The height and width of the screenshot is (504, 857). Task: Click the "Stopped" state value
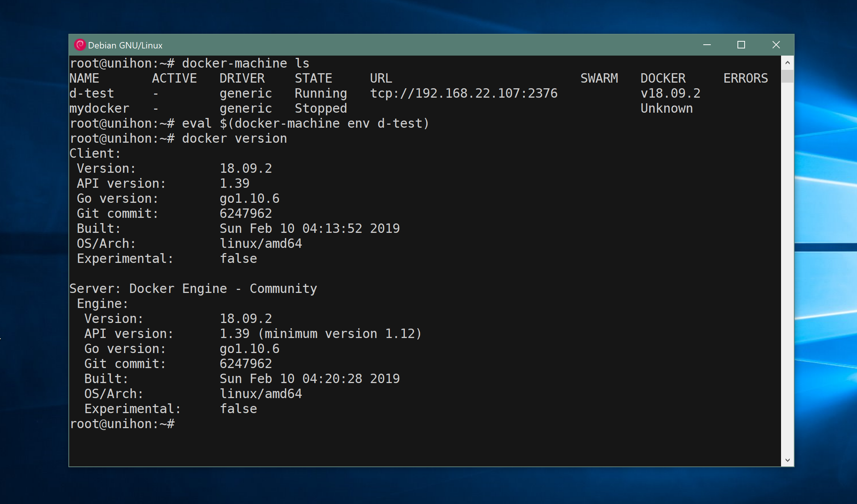[321, 109]
